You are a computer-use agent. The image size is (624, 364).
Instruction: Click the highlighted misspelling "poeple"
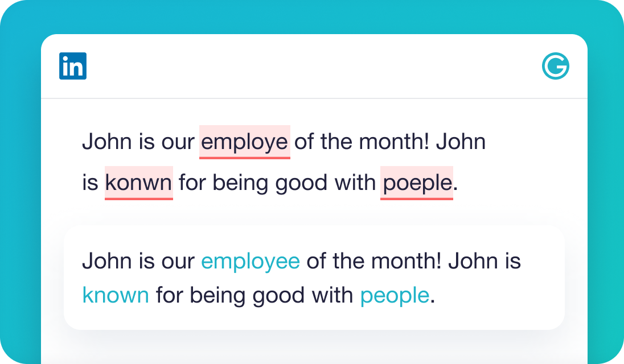417,183
